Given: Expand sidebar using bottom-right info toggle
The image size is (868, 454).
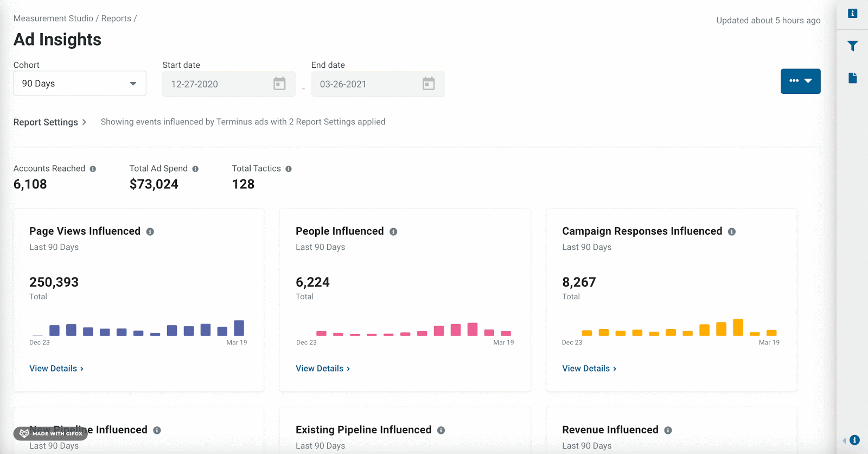Looking at the screenshot, I should point(854,440).
